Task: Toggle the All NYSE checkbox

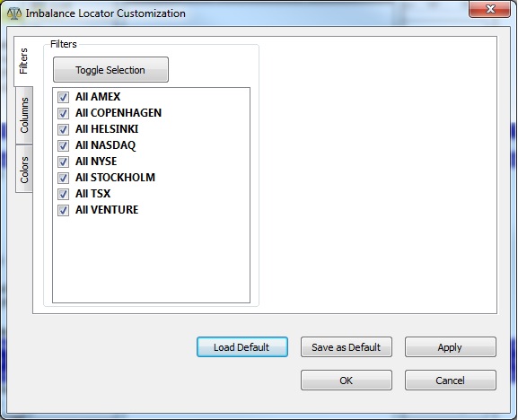Action: 63,162
